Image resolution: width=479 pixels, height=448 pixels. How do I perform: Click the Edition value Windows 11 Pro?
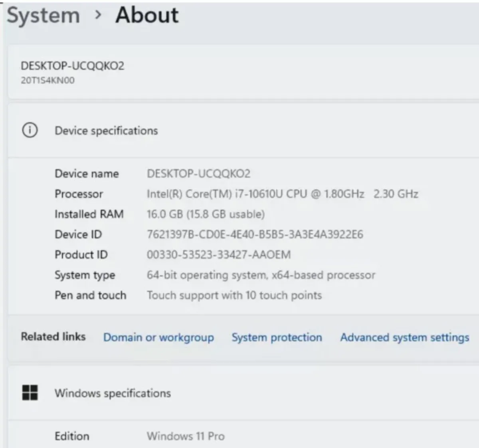tap(185, 436)
